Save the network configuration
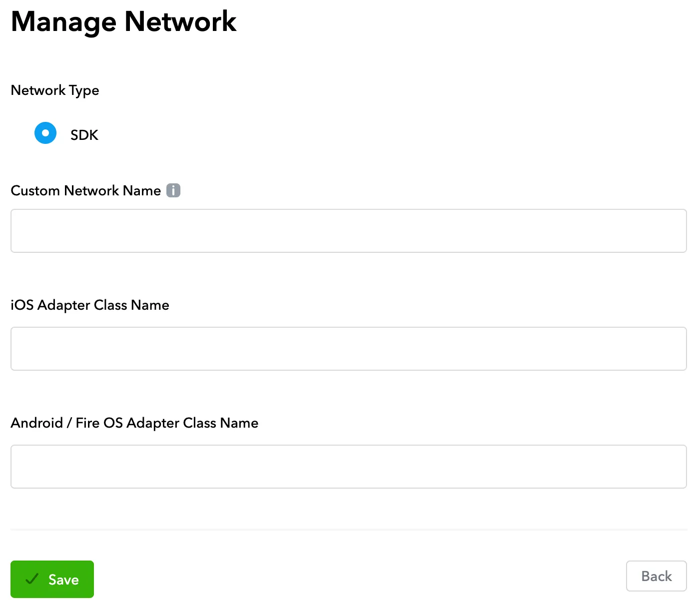Viewport: 700px width, 609px height. coord(52,579)
